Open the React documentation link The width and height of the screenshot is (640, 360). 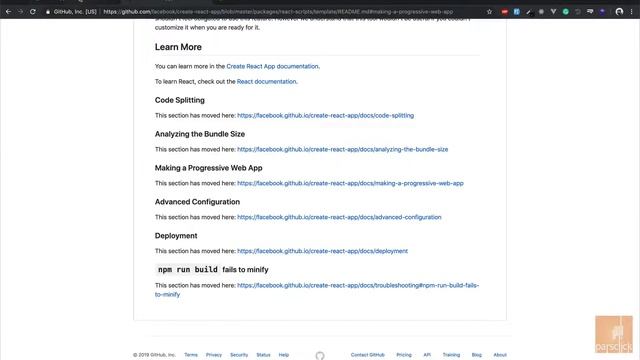[267, 82]
